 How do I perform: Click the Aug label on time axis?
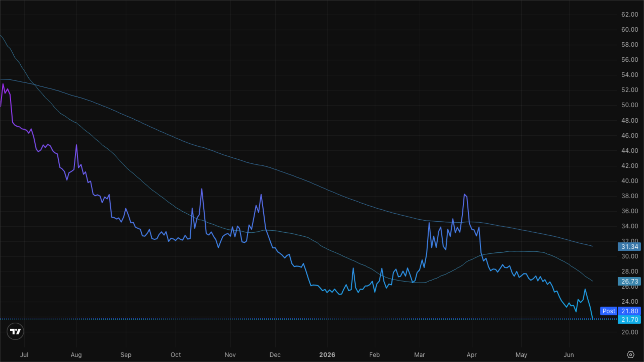[76, 355]
